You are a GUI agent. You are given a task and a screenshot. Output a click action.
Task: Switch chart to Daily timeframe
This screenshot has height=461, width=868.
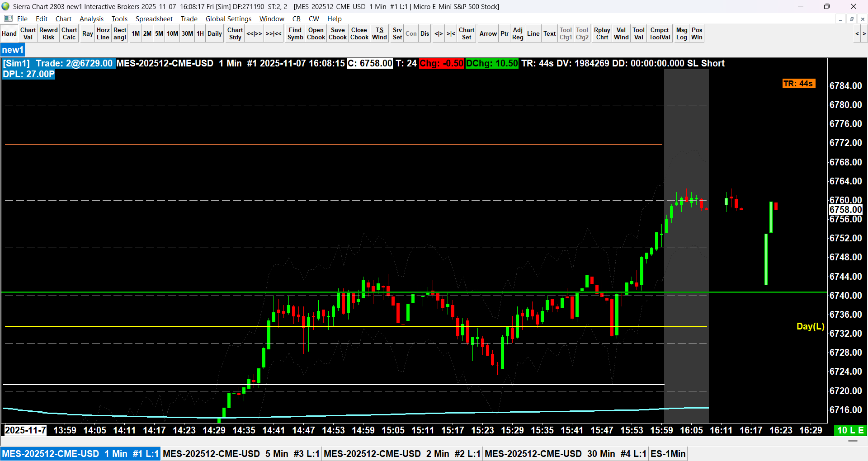(x=215, y=33)
